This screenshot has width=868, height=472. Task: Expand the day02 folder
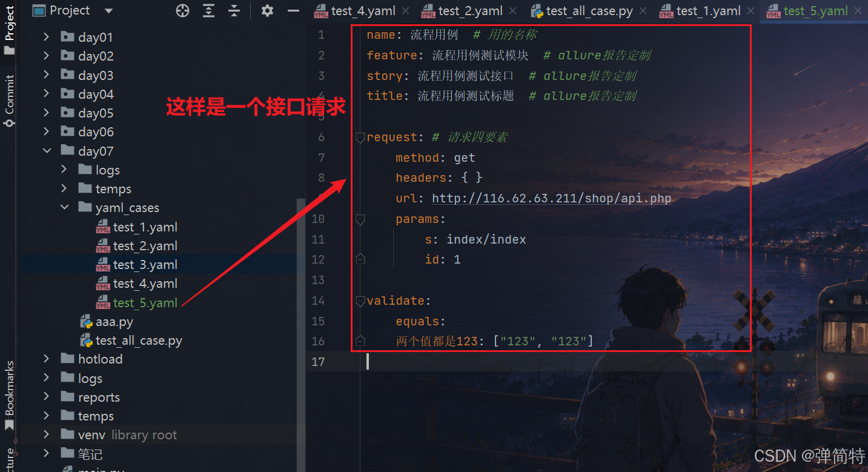(47, 56)
